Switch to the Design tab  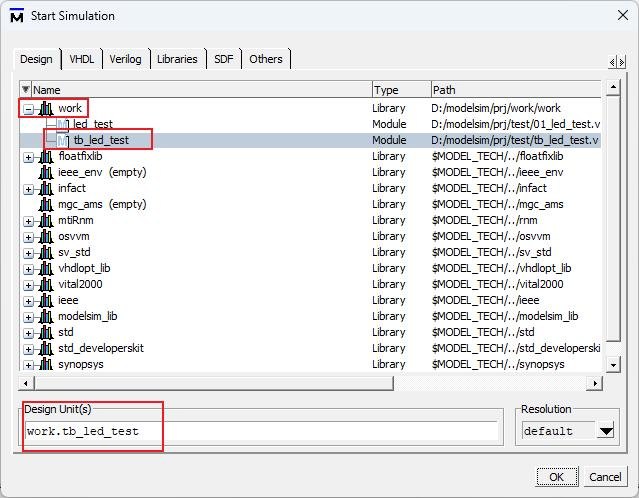[36, 59]
